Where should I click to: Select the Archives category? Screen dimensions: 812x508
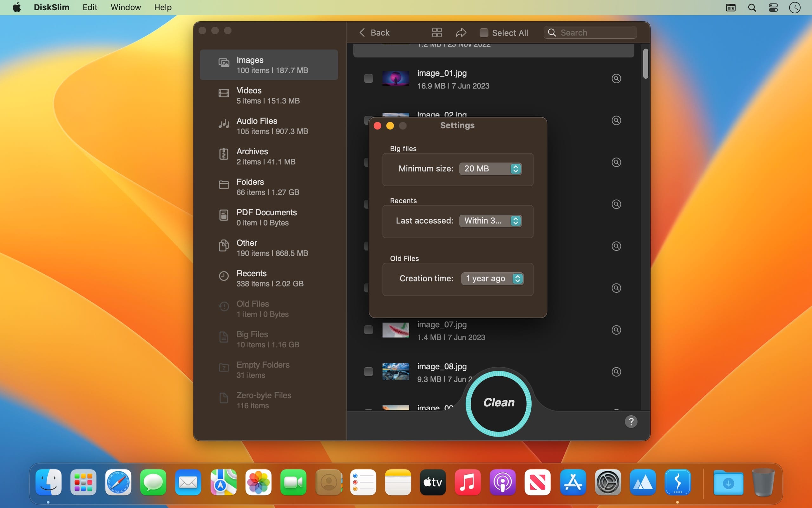click(x=269, y=156)
